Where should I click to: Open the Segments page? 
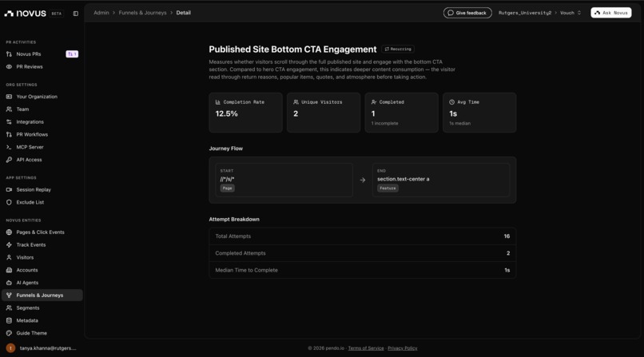click(x=42, y=308)
